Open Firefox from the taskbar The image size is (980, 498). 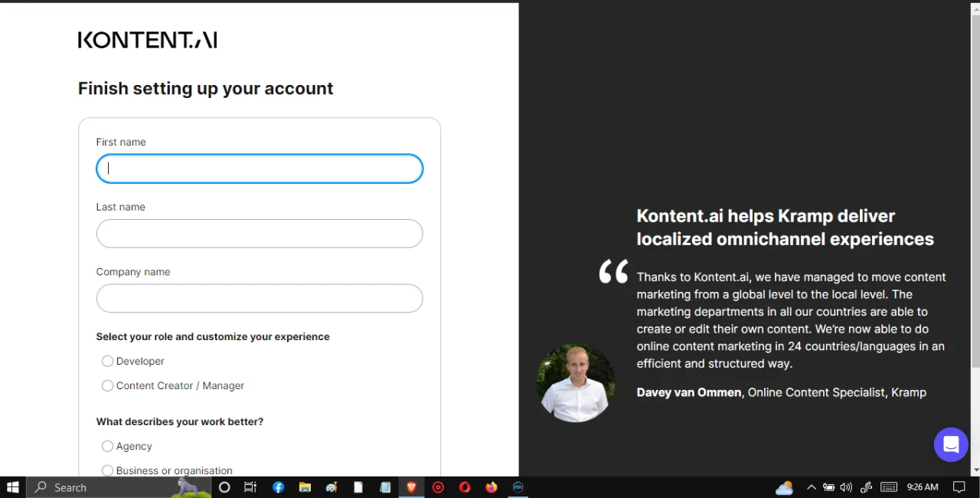click(x=492, y=487)
